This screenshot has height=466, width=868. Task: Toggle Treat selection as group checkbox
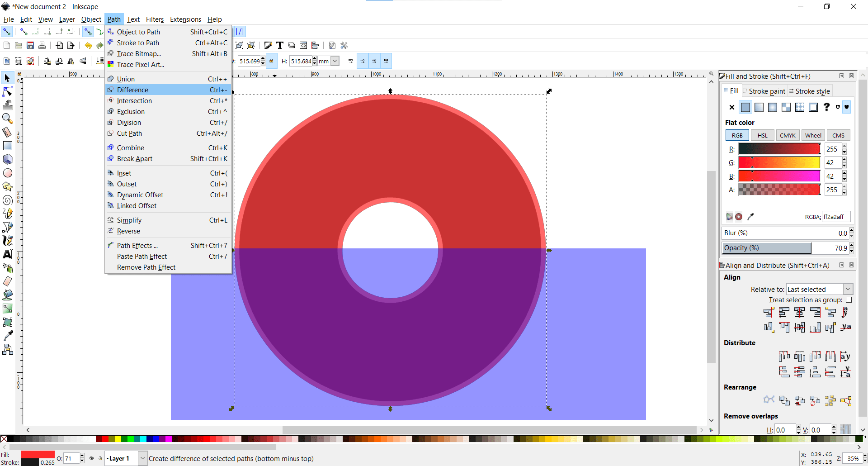(x=849, y=300)
